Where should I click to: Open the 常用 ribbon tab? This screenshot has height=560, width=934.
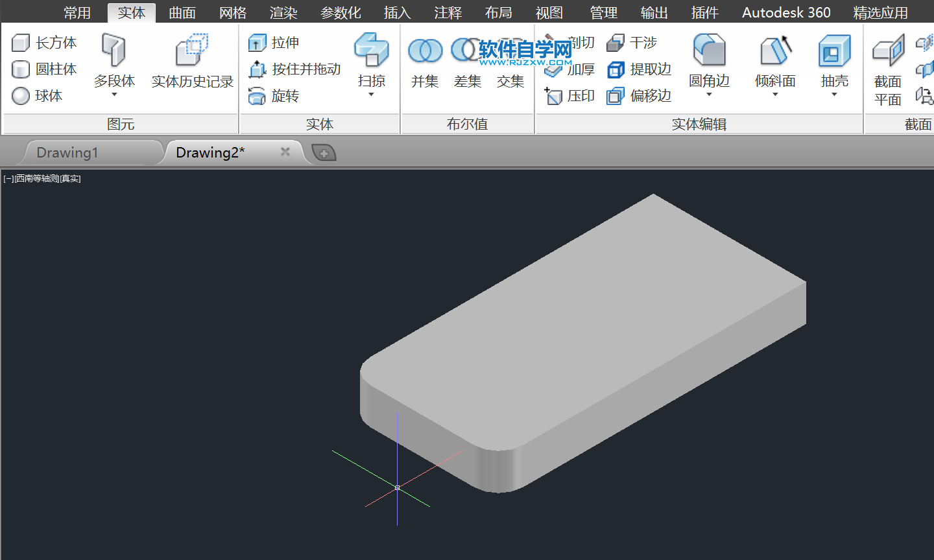pos(77,12)
